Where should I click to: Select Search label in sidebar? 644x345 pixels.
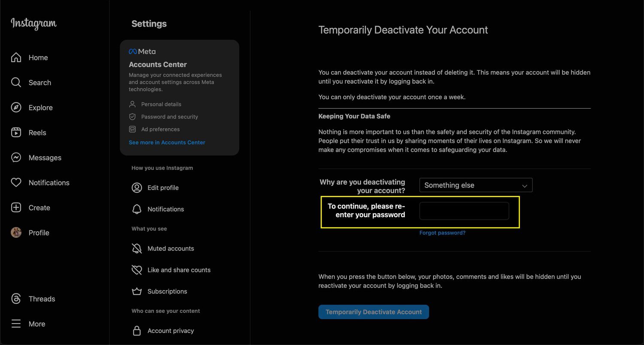coord(40,82)
